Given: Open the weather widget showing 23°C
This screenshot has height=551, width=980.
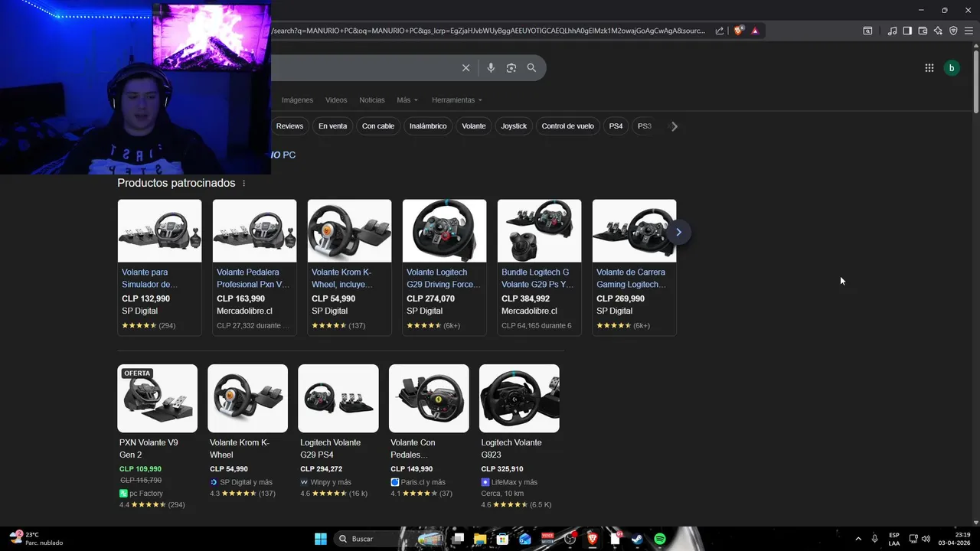Looking at the screenshot, I should pyautogui.click(x=34, y=539).
